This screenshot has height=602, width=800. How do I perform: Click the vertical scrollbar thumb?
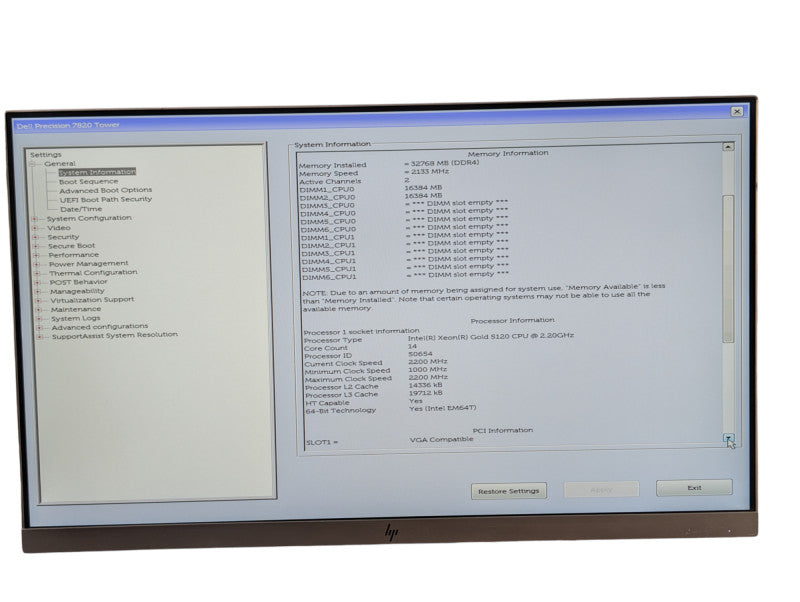[729, 269]
